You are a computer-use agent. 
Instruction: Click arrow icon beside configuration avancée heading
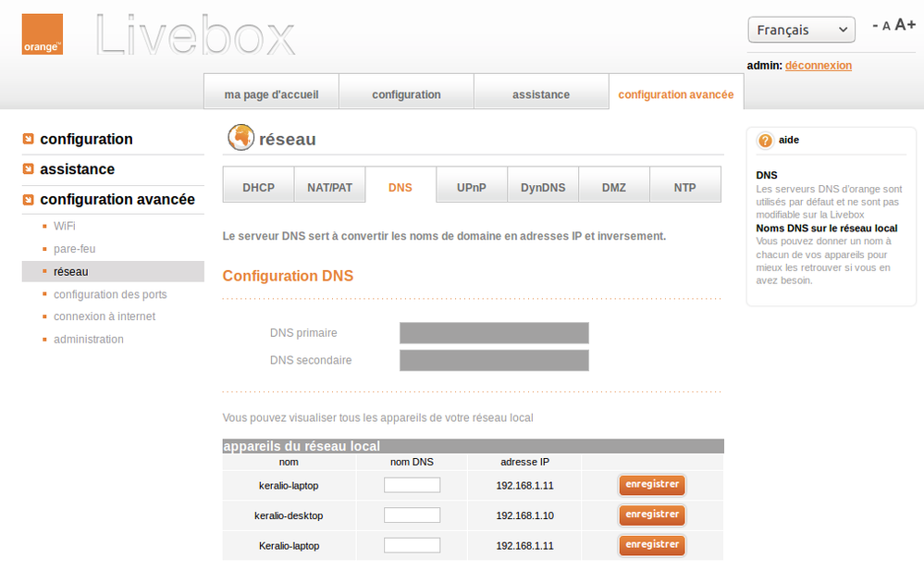coord(28,200)
